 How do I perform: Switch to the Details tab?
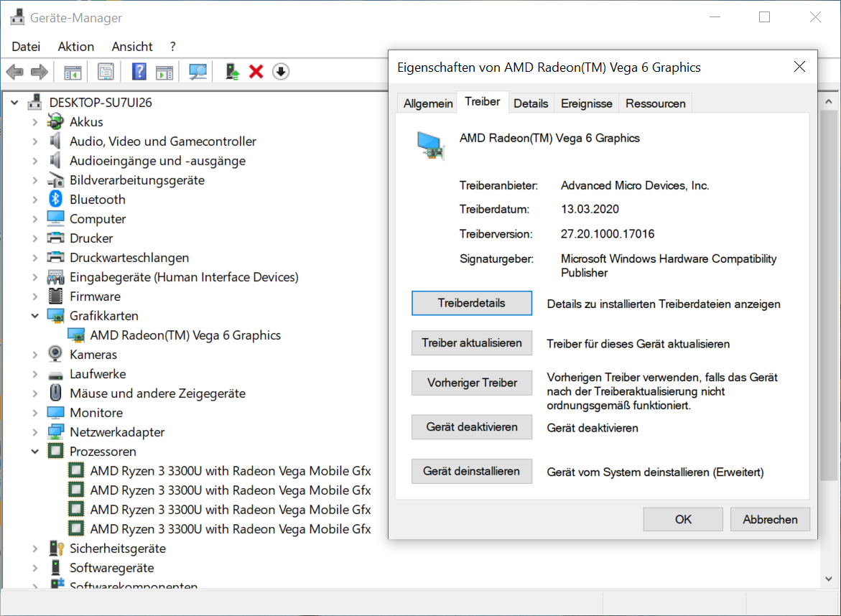[531, 103]
